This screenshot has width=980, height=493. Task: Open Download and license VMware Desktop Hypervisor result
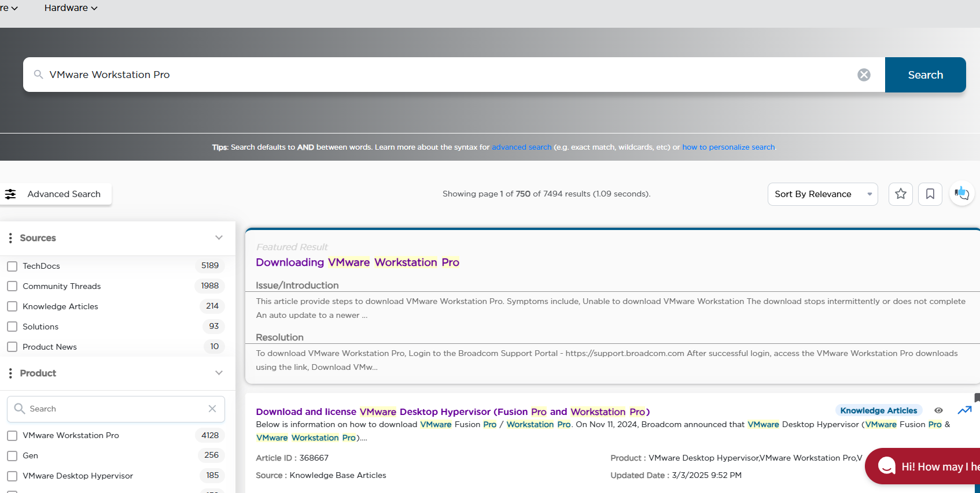pos(453,412)
